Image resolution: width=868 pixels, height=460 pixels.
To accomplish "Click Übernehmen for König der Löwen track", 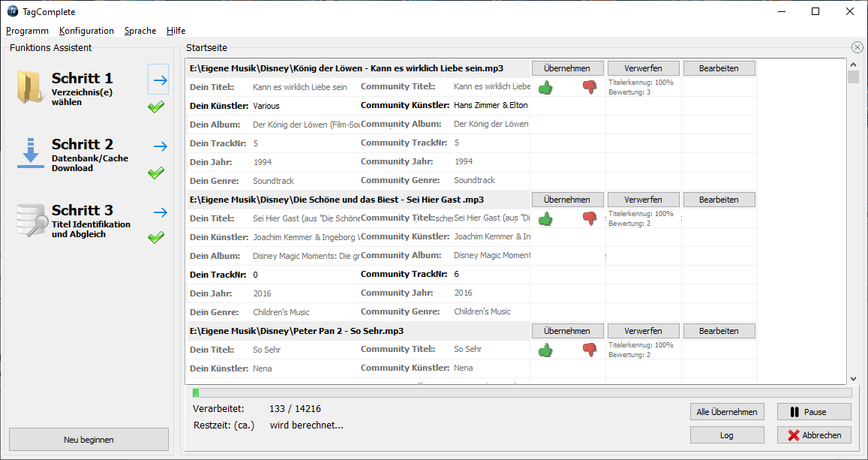I will pyautogui.click(x=567, y=68).
